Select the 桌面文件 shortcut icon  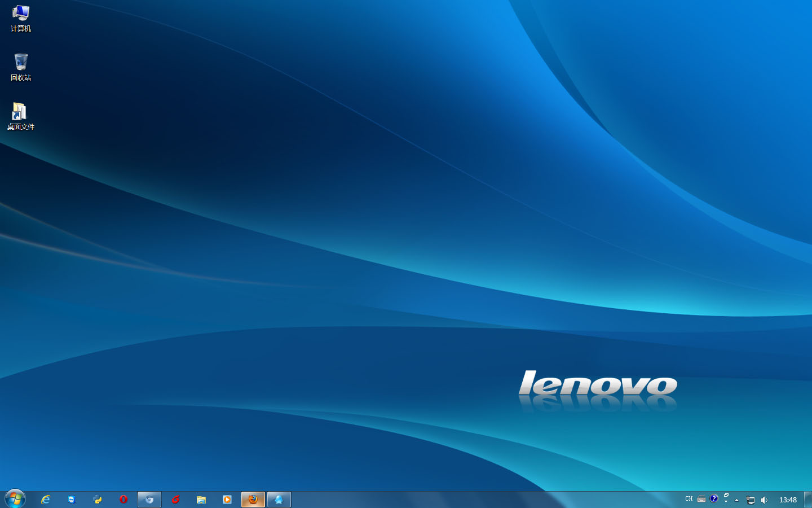[x=21, y=116]
